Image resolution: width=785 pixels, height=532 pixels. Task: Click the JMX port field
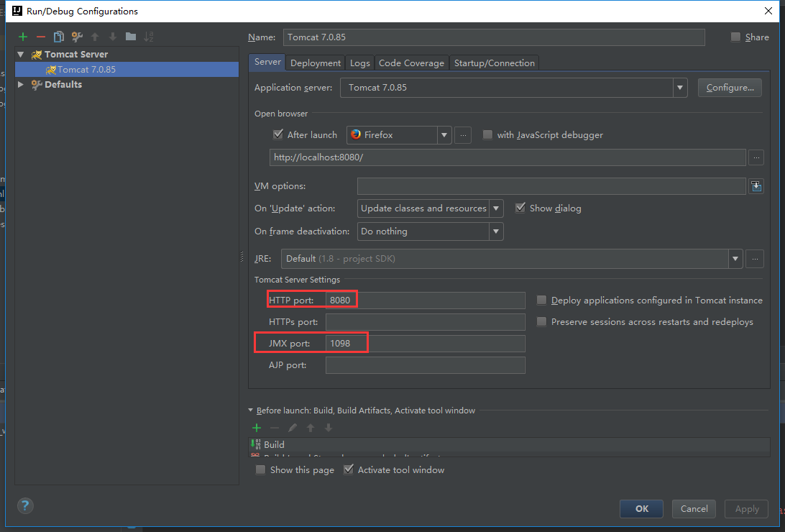[x=425, y=344]
